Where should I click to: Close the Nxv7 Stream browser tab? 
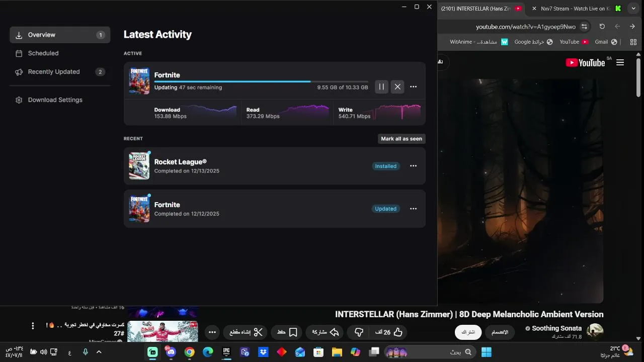534,9
